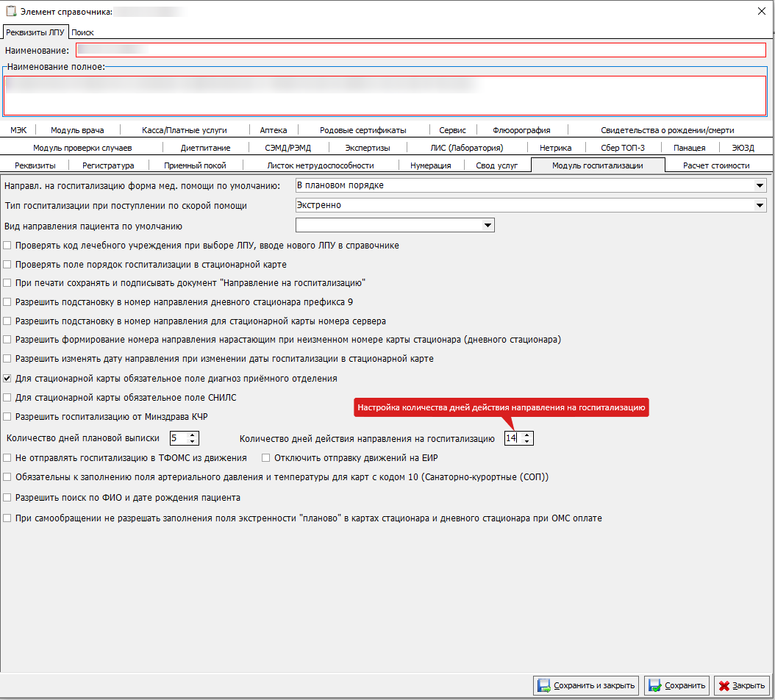775x700 pixels.
Task: Click the Сохранить и закрыть floppy icon
Action: tap(544, 686)
